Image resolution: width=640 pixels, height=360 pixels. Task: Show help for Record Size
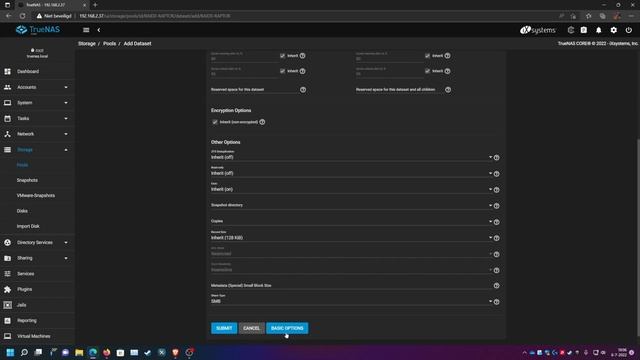496,238
